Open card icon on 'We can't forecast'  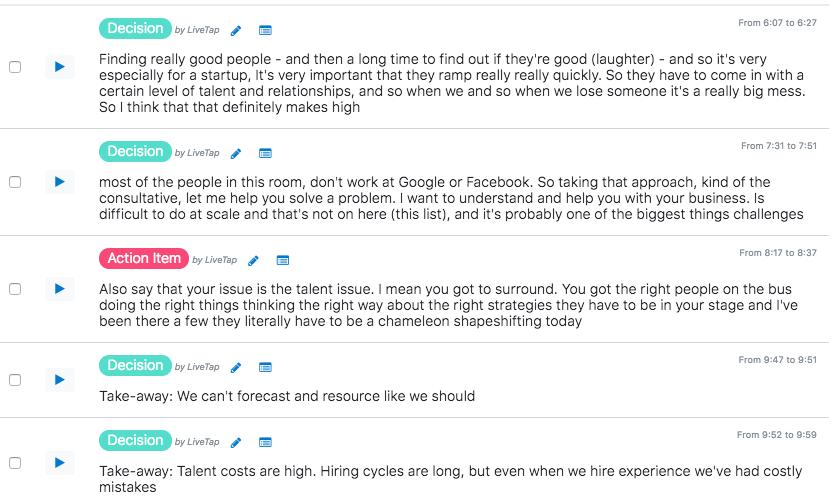pos(265,368)
